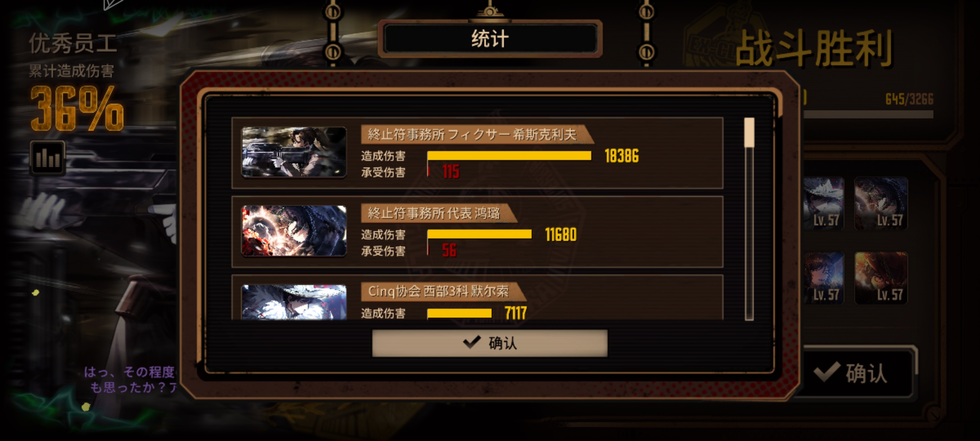Select the rifle-wielding 希斯克利夫 portrait
980x441 pixels.
pyautogui.click(x=294, y=152)
